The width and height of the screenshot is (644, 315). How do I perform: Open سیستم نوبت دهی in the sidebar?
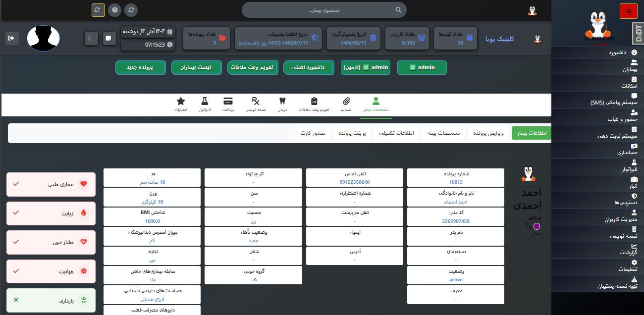tap(597, 133)
